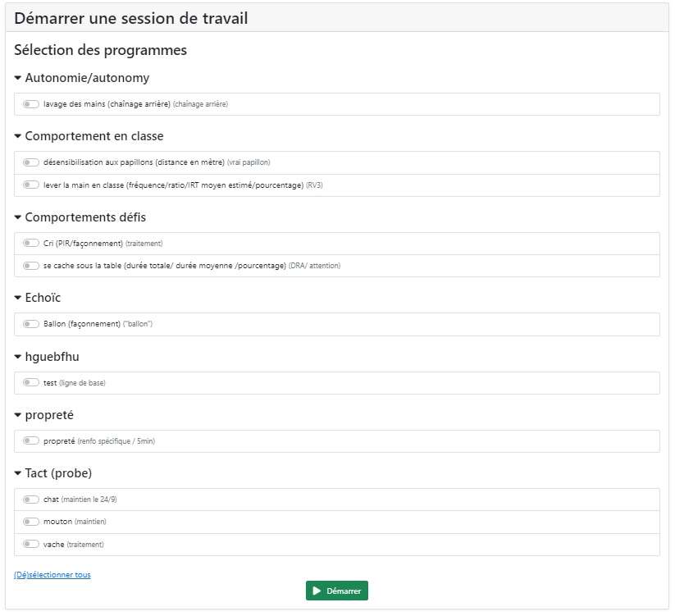Screen dimensions: 675x616
Task: Click the (Dé)sélectionner tous link
Action: 52,575
